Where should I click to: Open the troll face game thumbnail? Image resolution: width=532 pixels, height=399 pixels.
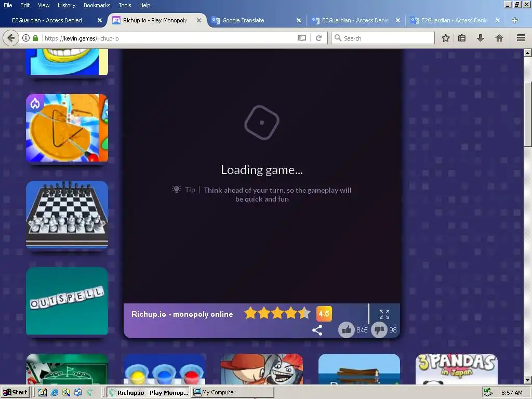click(262, 369)
